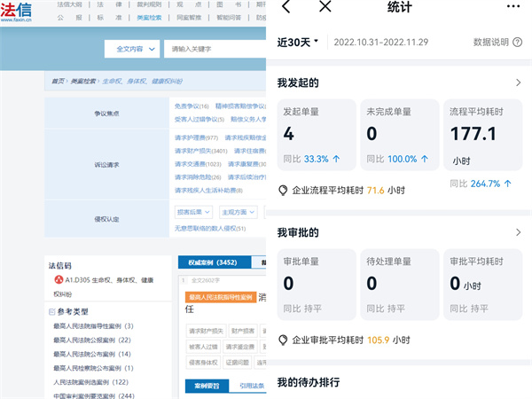Filter by 请求消除危险(26)

point(198,177)
